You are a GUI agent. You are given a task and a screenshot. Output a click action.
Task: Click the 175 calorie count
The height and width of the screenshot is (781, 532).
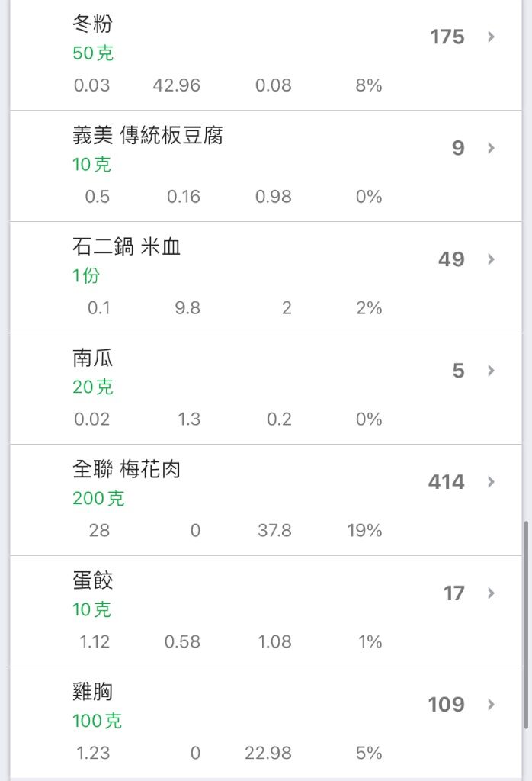[447, 37]
